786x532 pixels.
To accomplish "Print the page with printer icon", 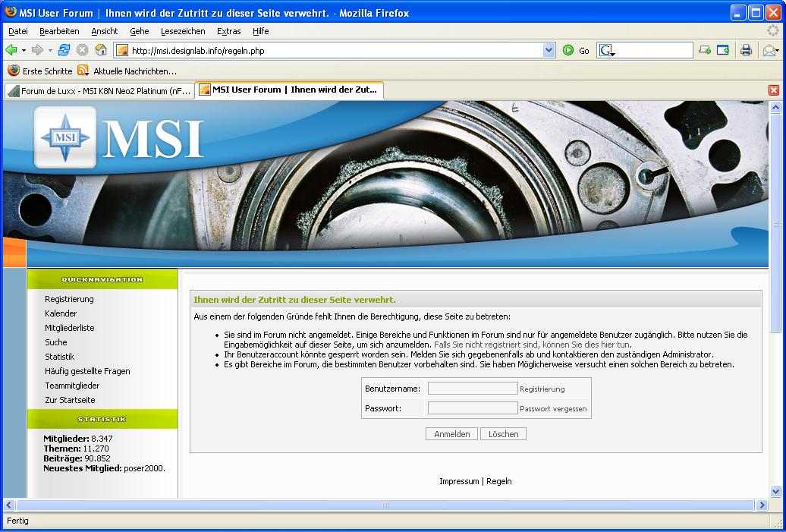I will [747, 50].
